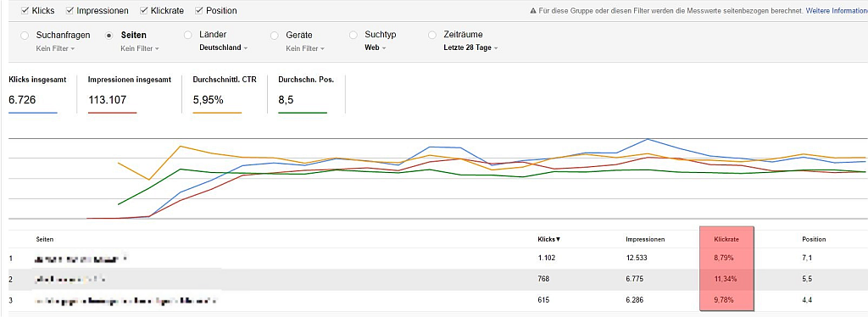Click the 615 clicks cell
Screen dimensions: 868x317
(542, 301)
